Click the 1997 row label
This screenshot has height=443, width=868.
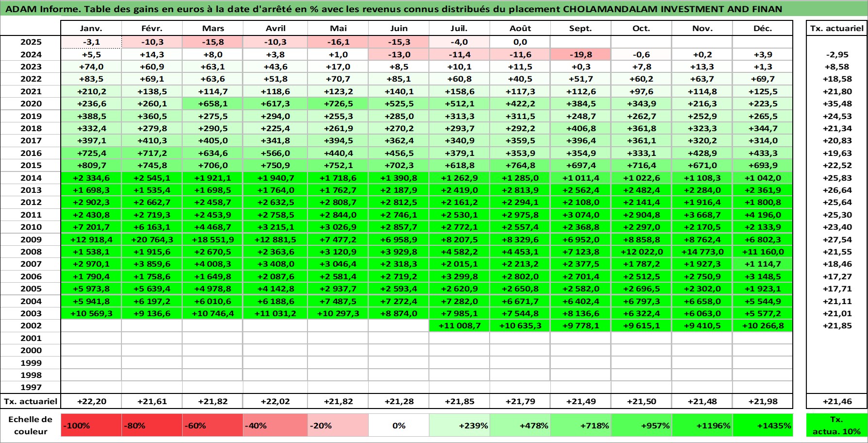(31, 387)
